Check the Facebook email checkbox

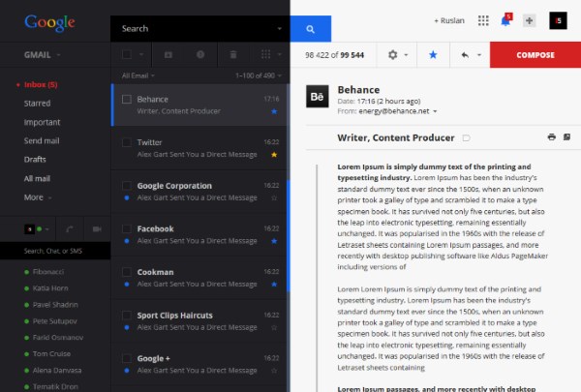[x=127, y=228]
